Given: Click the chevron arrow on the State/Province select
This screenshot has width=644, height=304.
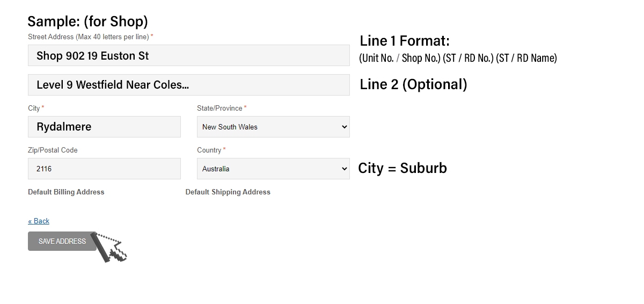Looking at the screenshot, I should point(344,127).
